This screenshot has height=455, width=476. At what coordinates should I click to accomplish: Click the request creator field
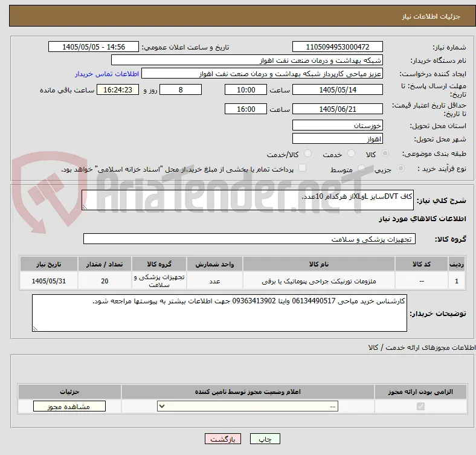click(262, 74)
